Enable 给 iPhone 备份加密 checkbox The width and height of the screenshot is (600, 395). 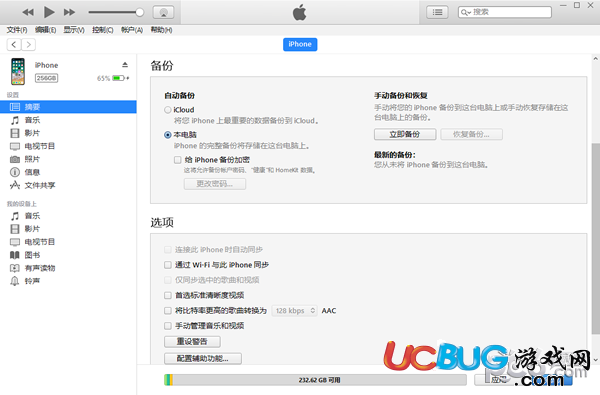(x=178, y=160)
